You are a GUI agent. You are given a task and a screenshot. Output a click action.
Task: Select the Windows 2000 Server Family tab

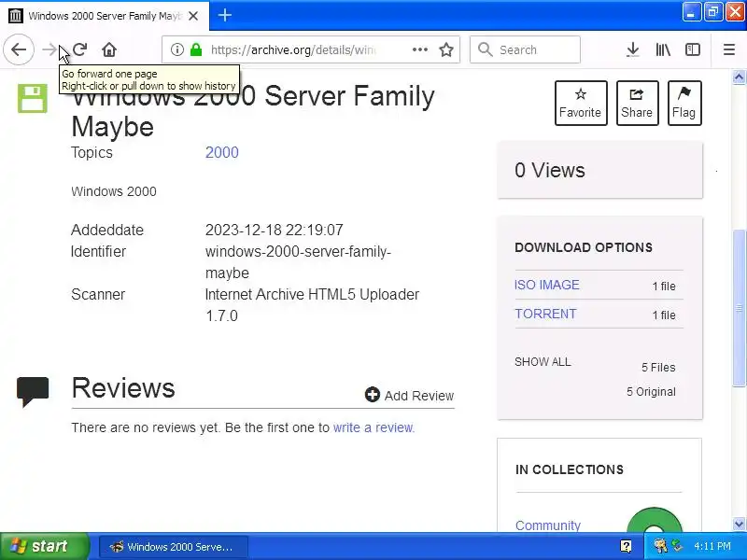coord(105,16)
